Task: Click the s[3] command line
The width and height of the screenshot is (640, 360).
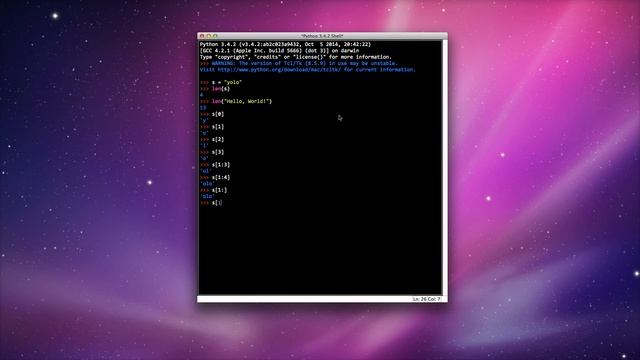Action: pos(212,152)
